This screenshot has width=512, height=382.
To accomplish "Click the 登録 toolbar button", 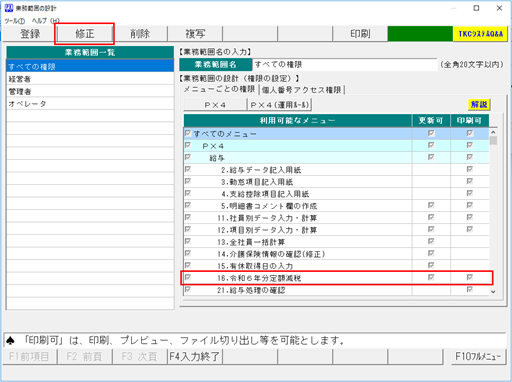I will click(x=30, y=34).
